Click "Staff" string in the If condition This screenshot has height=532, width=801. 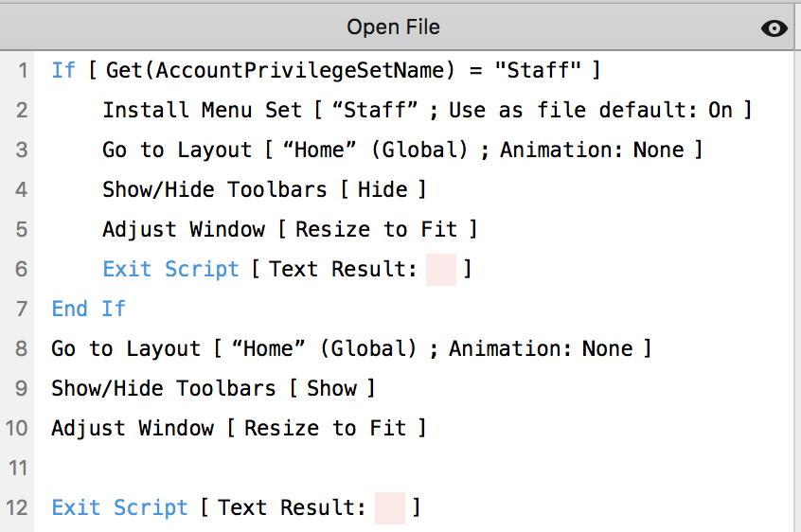538,70
